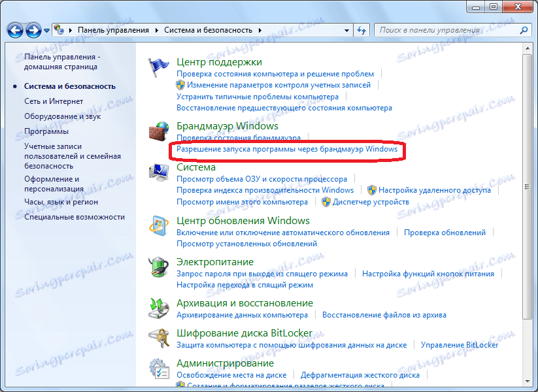The width and height of the screenshot is (538, 392).
Task: Open the address bar history dropdown arrow
Action: [346, 29]
